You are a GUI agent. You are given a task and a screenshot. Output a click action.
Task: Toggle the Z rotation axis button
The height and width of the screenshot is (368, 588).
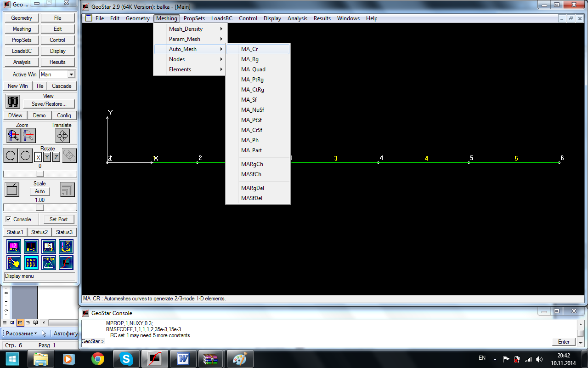56,157
